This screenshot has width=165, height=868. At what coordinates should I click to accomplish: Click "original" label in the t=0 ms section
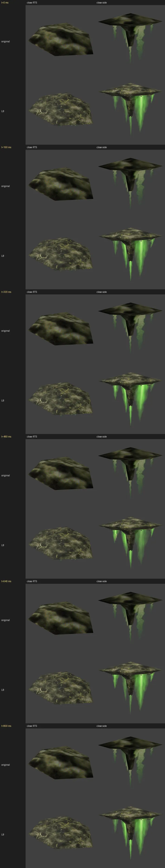5,41
